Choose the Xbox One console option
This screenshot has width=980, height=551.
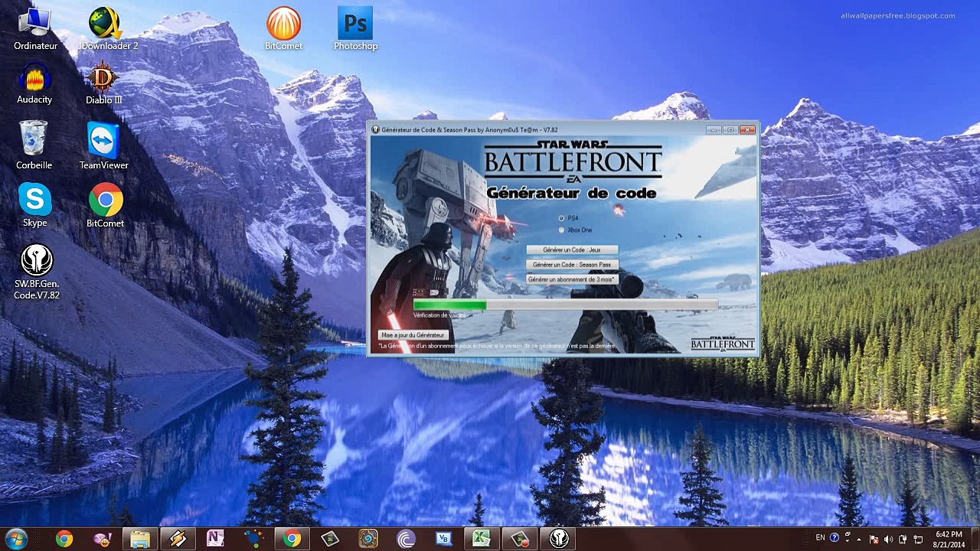click(x=561, y=230)
